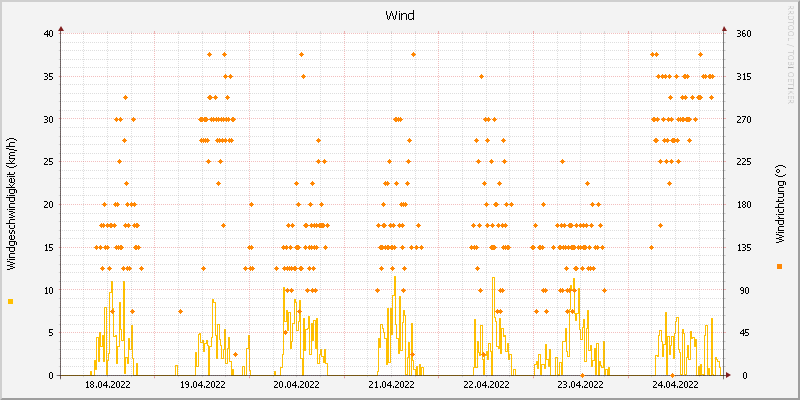Screen dimensions: 800x400
Task: Click the 360 tick on direction axis
Action: 744,34
